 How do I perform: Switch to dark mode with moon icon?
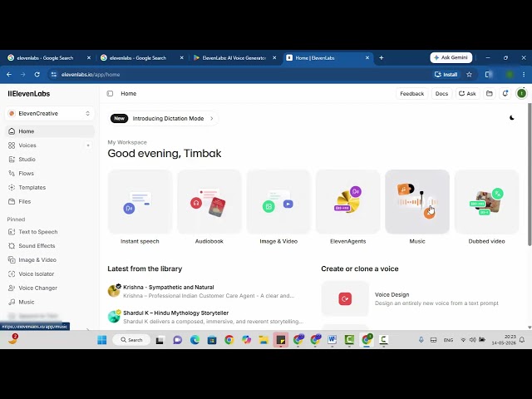512,118
